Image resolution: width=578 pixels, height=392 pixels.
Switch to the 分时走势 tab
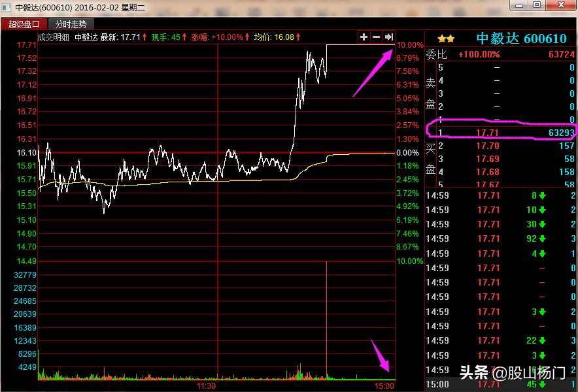pos(71,24)
